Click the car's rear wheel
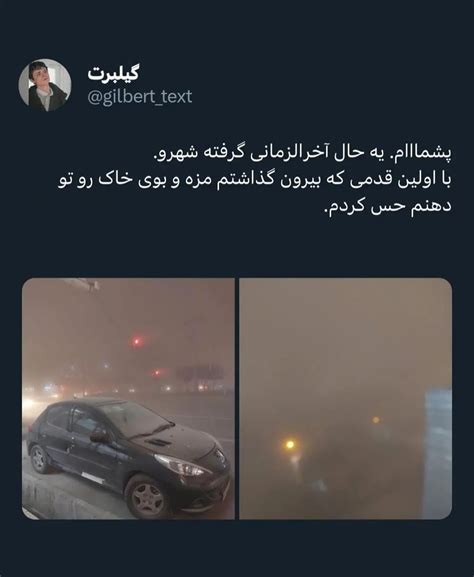 coord(39,459)
